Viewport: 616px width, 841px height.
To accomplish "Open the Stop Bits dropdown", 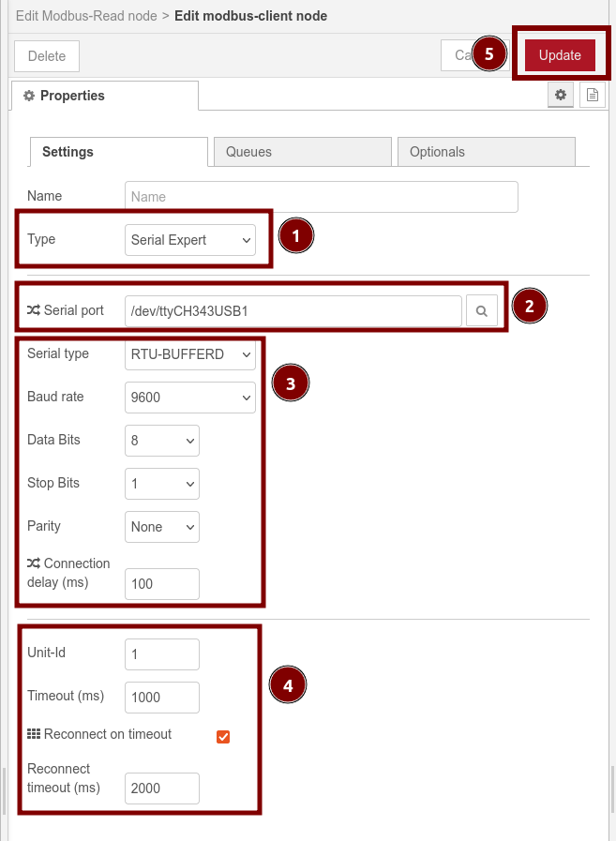I will click(162, 484).
